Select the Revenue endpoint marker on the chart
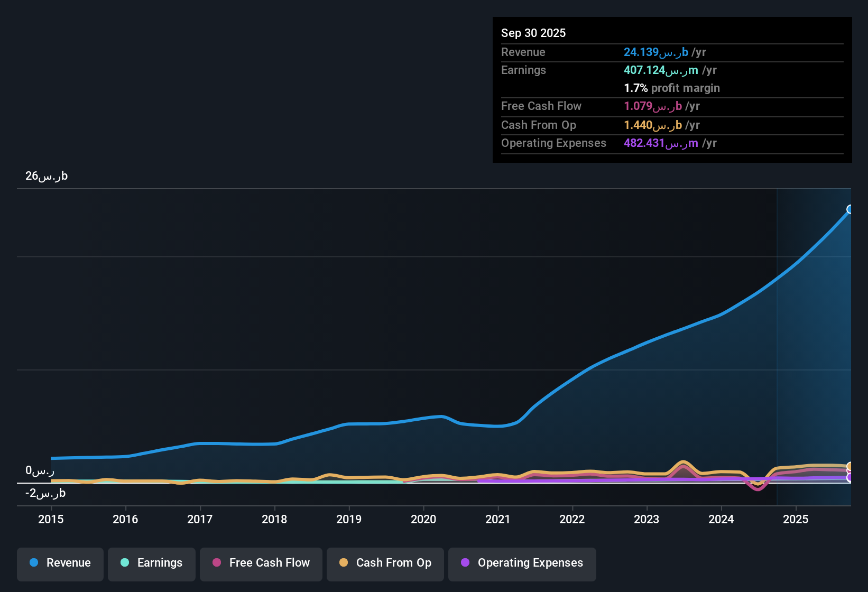The width and height of the screenshot is (868, 592). (x=849, y=209)
